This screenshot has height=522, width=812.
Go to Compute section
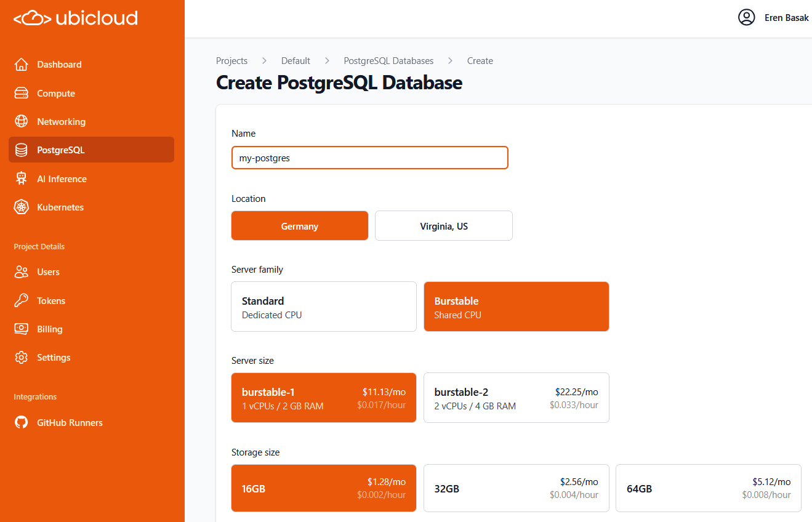pos(91,94)
